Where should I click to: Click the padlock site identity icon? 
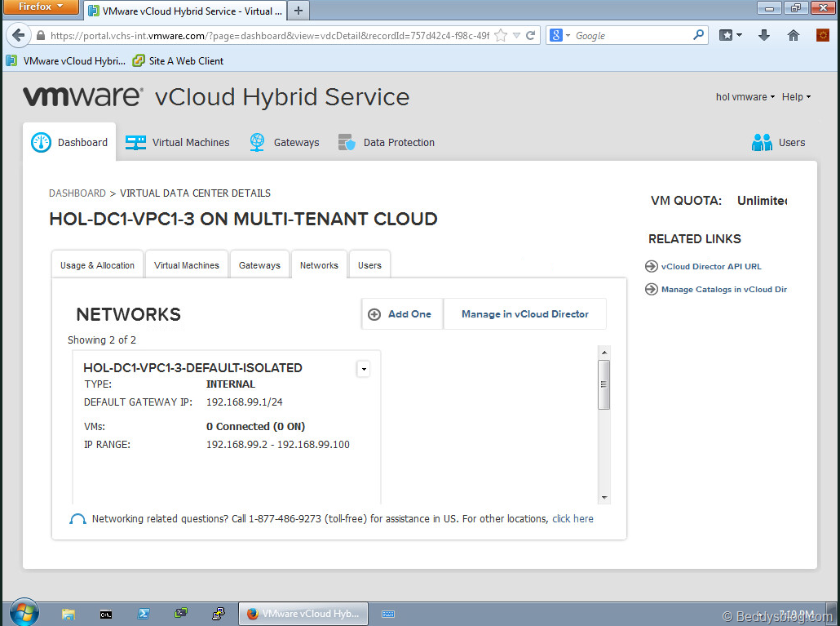pos(41,35)
